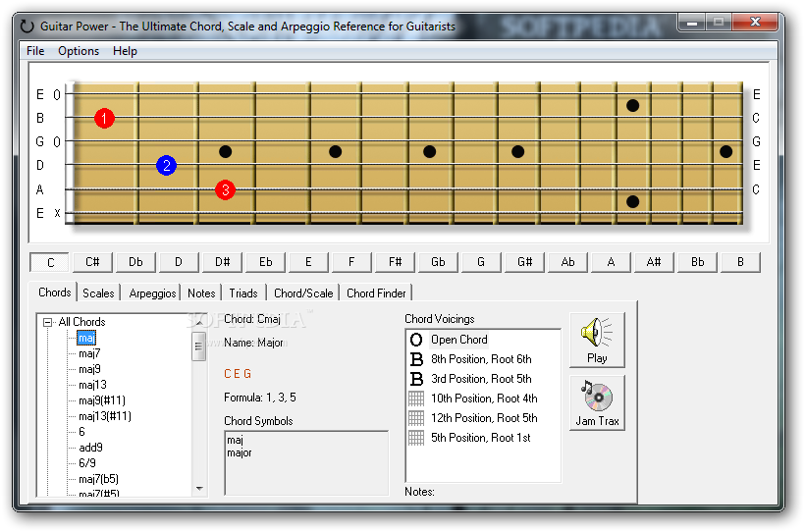Select root note Ab button
Viewport: 805px width, 532px height.
[x=567, y=262]
